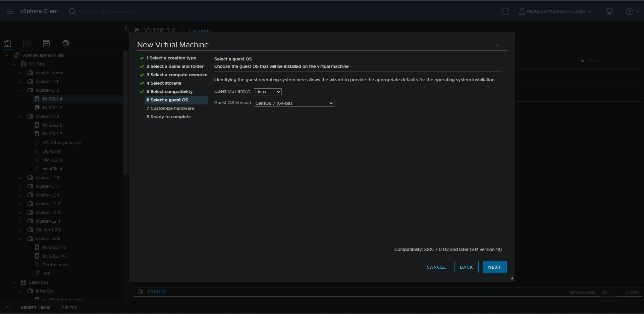
Task: Click the DC-Stu datacenter icon
Action: pyautogui.click(x=23, y=64)
